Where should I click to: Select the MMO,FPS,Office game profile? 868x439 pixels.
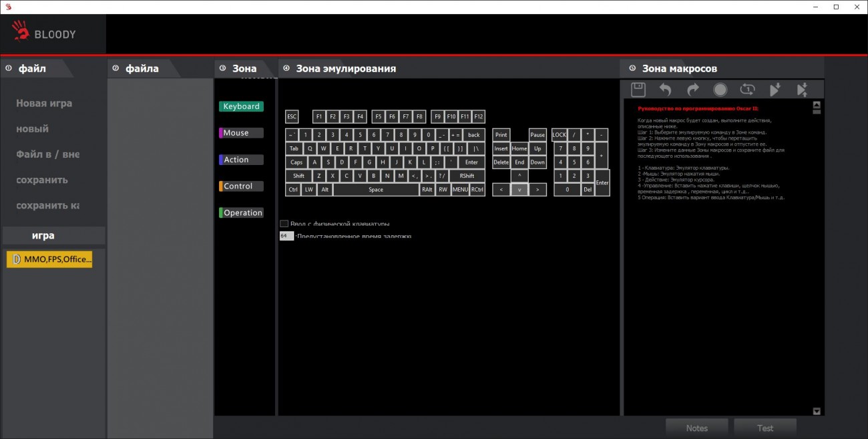point(49,259)
